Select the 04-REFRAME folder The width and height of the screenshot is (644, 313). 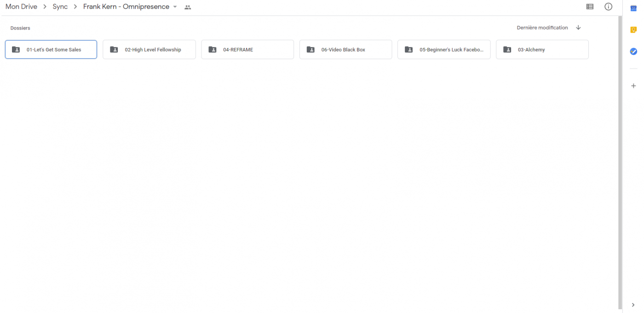click(247, 50)
